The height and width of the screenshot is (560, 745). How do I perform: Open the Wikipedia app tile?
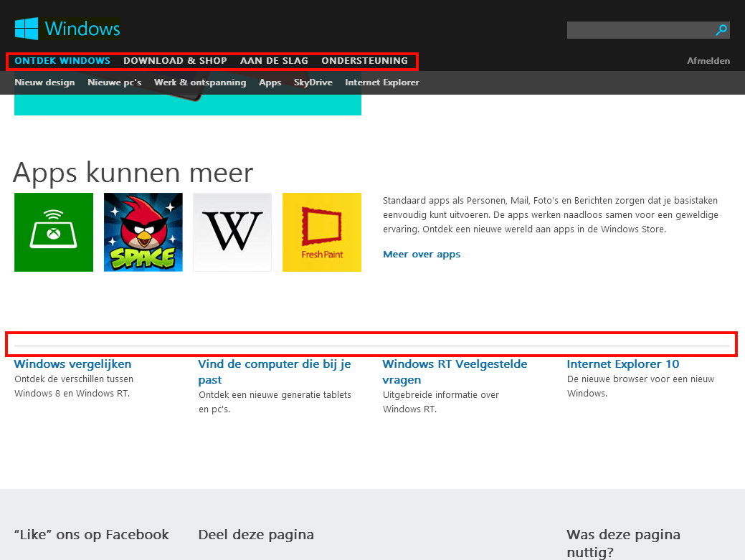(232, 232)
